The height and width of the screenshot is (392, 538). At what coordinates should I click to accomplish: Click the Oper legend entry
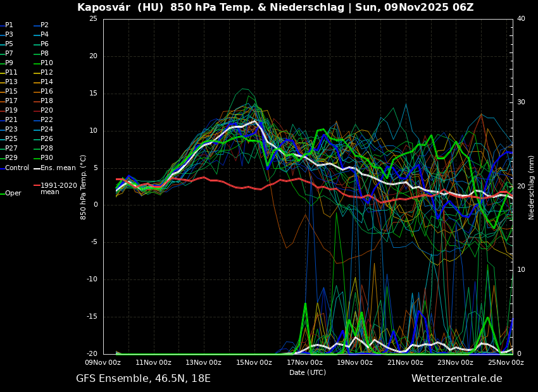(13, 193)
